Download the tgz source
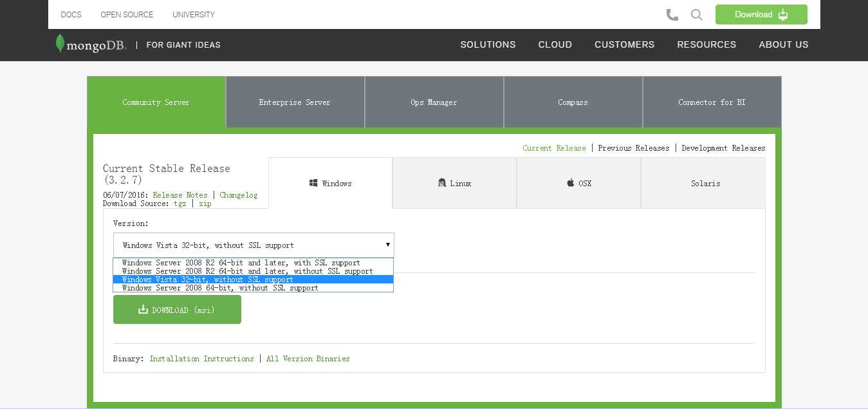Image resolution: width=868 pixels, height=409 pixels. point(180,204)
